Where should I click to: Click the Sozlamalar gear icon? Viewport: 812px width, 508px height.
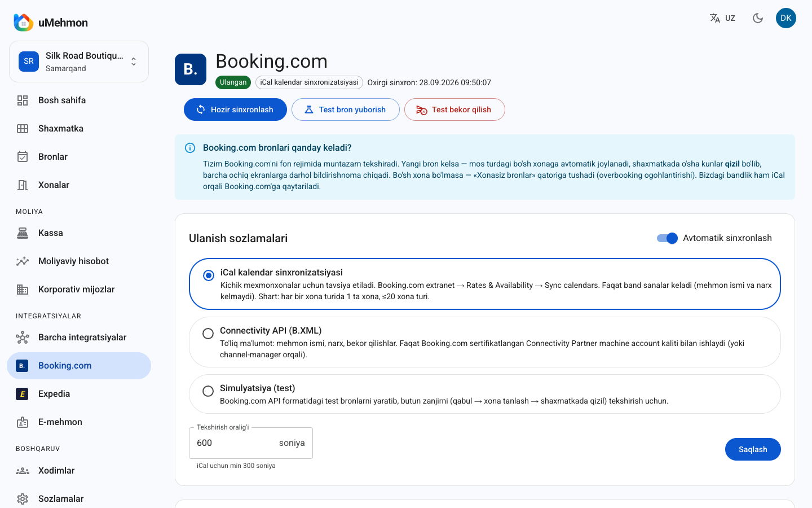tap(23, 499)
